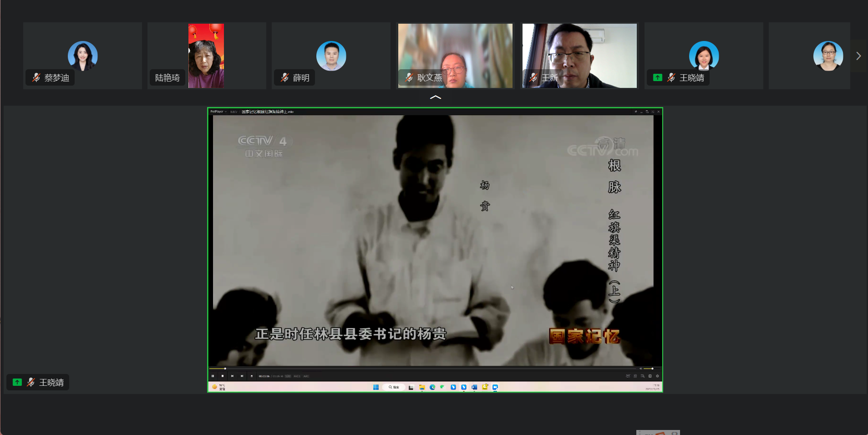The height and width of the screenshot is (435, 868).
Task: Open PotPlayer settings gear icon
Action: click(x=657, y=376)
